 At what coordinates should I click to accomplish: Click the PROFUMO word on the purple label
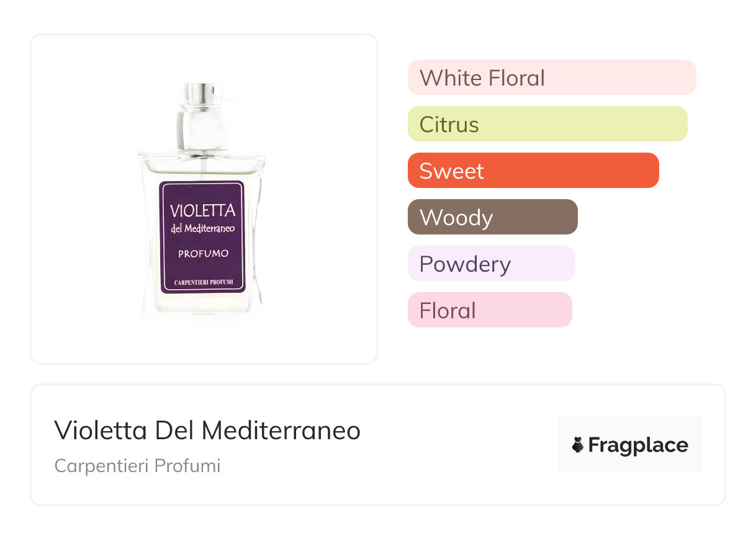coord(203,253)
